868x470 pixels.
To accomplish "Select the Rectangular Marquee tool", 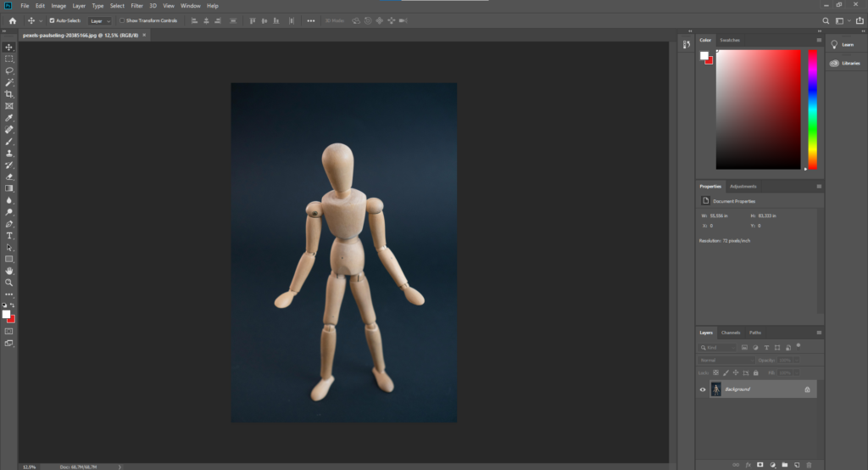I will (x=8, y=59).
